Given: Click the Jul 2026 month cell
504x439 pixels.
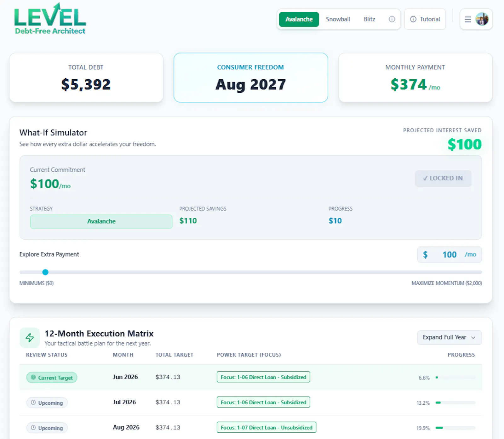Looking at the screenshot, I should (124, 402).
